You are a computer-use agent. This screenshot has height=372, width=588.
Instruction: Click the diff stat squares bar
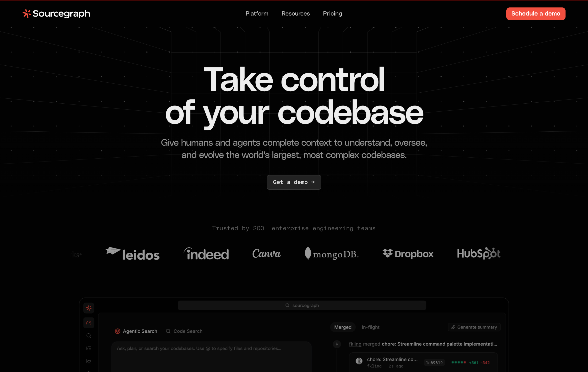[458, 362]
